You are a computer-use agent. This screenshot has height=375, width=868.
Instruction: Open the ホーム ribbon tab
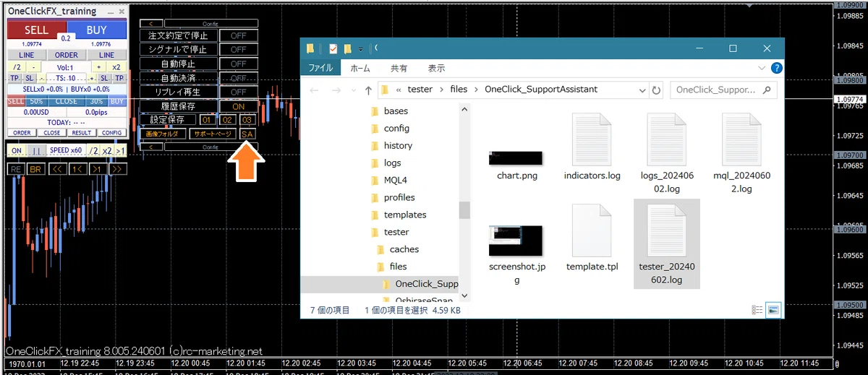click(x=360, y=68)
